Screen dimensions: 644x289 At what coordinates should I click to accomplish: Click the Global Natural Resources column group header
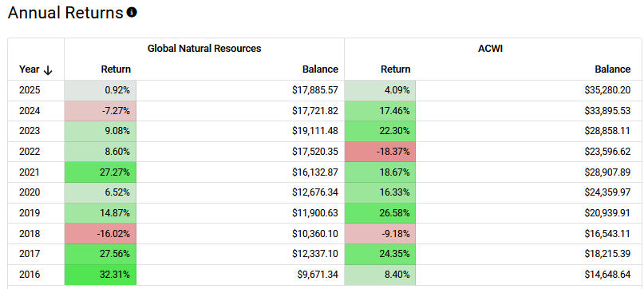(204, 49)
